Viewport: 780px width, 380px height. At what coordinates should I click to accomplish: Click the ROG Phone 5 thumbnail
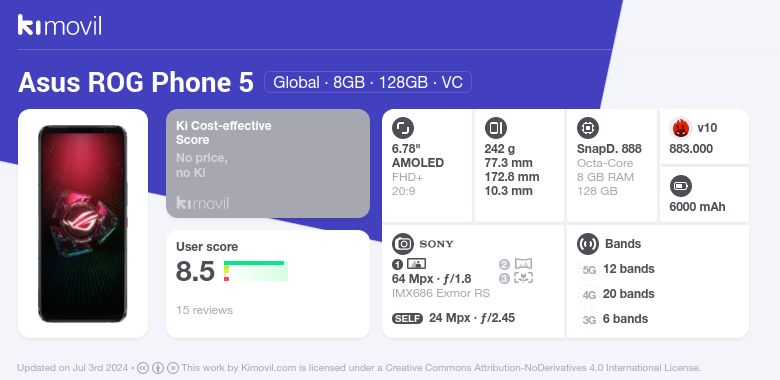[83, 224]
